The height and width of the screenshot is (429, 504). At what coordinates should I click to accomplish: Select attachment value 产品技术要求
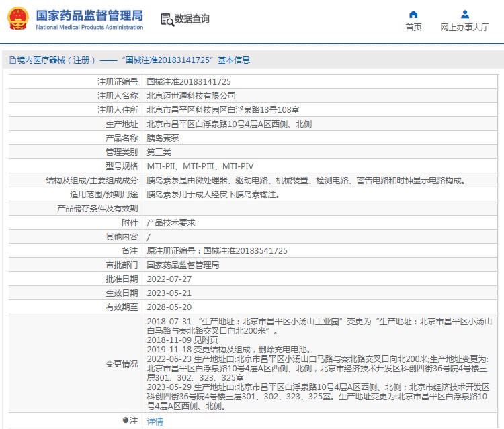(x=171, y=223)
